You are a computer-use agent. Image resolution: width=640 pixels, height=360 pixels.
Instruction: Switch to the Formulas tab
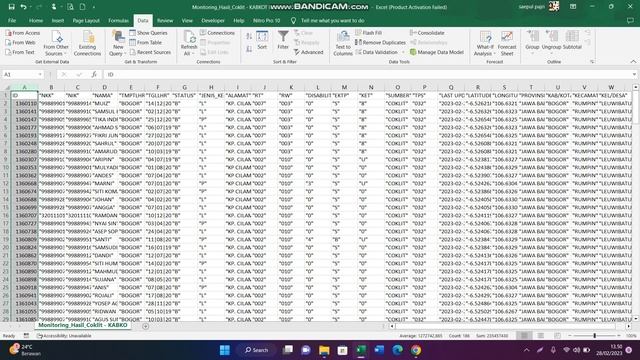click(x=118, y=20)
